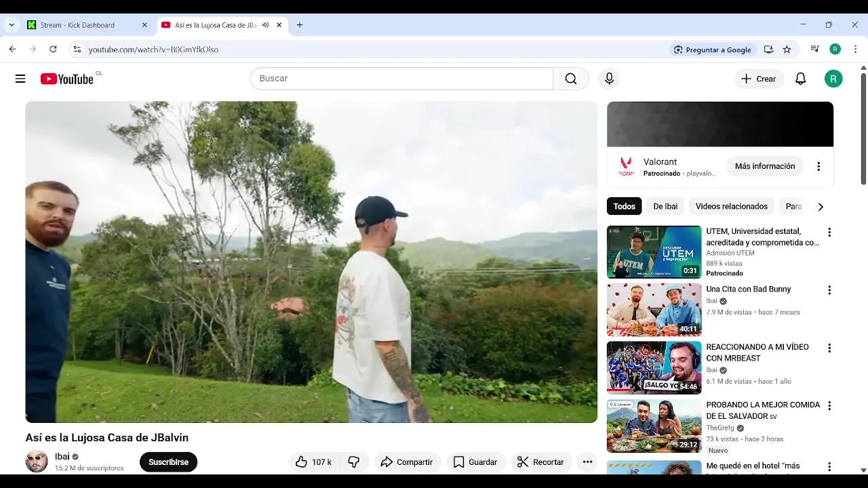Select the Todos filter chip
868x488 pixels.
coord(625,206)
